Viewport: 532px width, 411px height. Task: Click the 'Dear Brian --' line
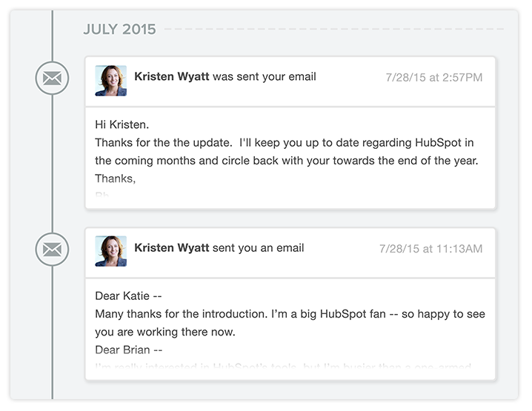129,350
